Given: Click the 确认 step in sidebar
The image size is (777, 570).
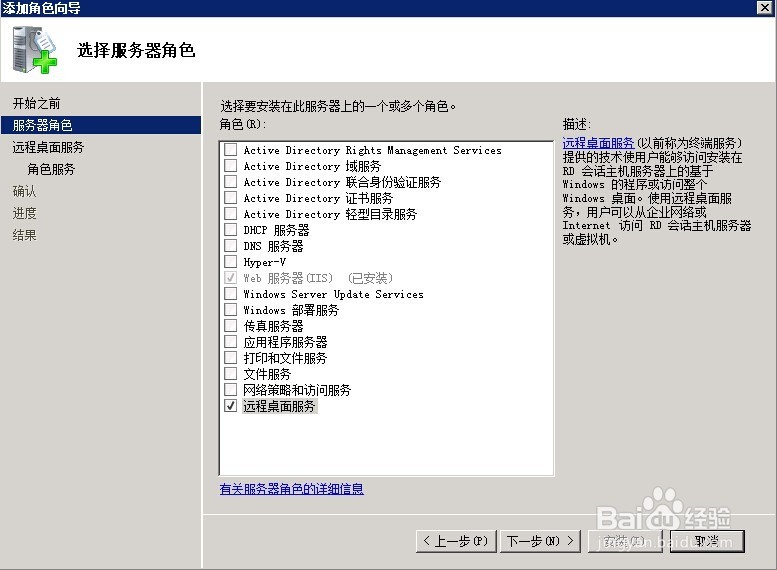Looking at the screenshot, I should 24,191.
